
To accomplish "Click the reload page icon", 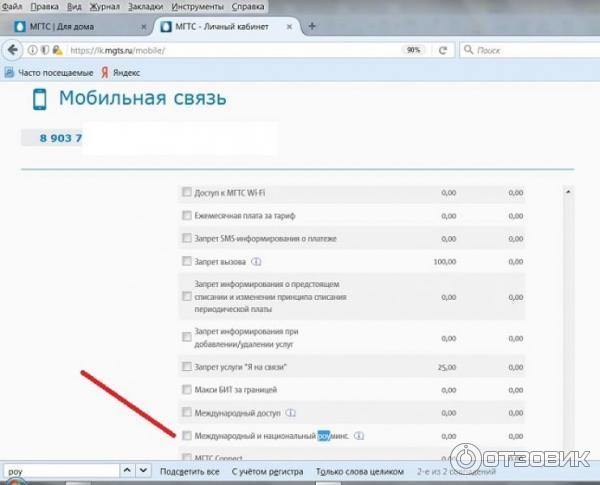I will point(443,49).
